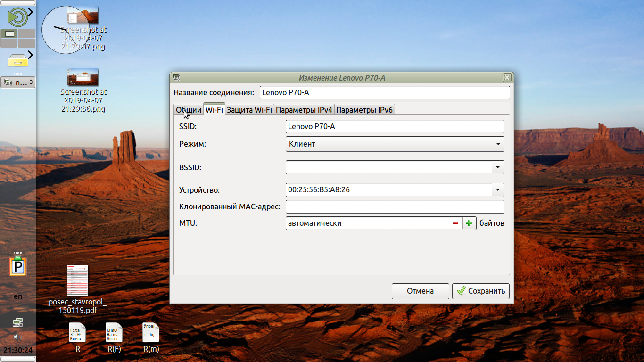Expand the Устройство device dropdown
The width and height of the screenshot is (644, 362).
click(498, 190)
